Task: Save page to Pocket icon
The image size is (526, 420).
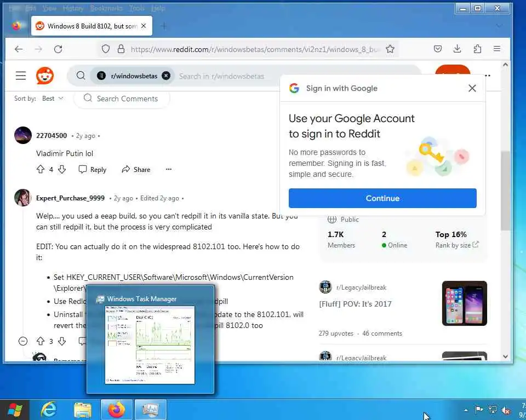Action: tap(437, 49)
